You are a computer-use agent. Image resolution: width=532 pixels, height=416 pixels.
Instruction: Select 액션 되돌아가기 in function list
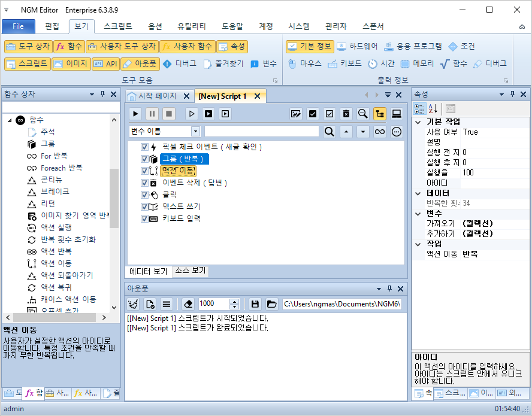tap(67, 275)
